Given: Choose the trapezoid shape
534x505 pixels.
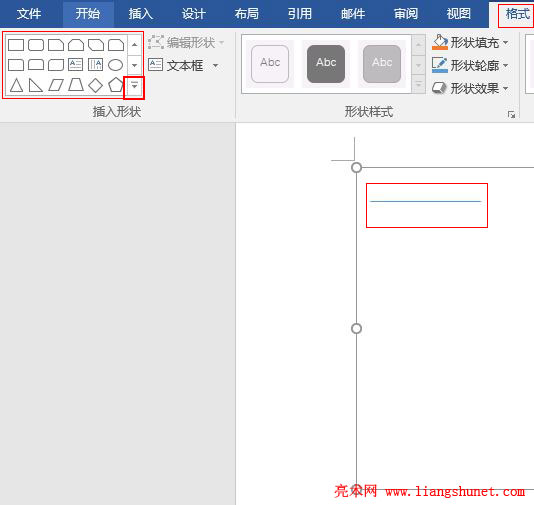Looking at the screenshot, I should point(76,85).
